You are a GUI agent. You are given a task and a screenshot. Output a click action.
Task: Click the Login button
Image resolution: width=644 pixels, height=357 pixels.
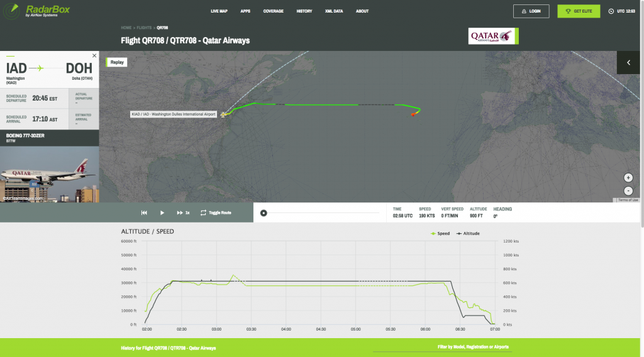531,11
